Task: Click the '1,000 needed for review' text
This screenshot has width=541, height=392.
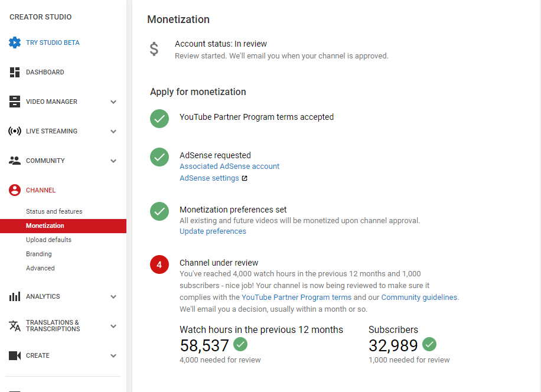Action: pos(409,360)
